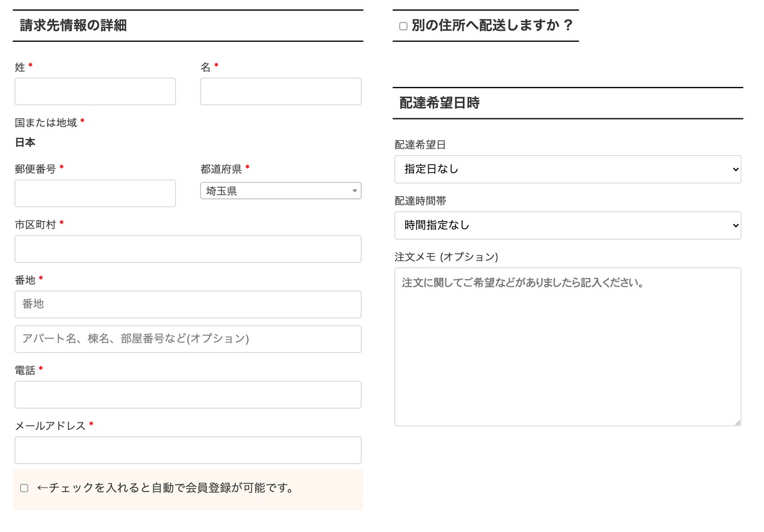The height and width of the screenshot is (532, 764).
Task: Click the apartment name optional field
Action: 188,339
